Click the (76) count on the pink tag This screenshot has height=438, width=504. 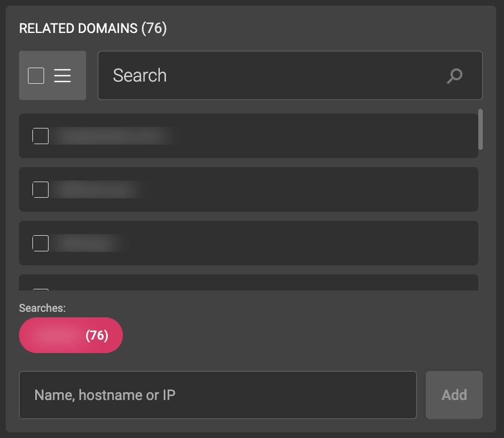click(97, 335)
